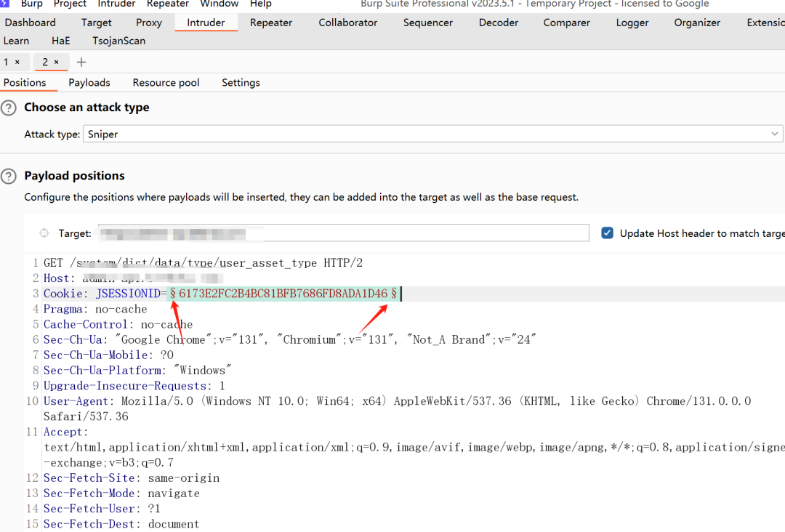Screen dimensions: 785x532
Task: Click the GET request line
Action: click(x=203, y=263)
